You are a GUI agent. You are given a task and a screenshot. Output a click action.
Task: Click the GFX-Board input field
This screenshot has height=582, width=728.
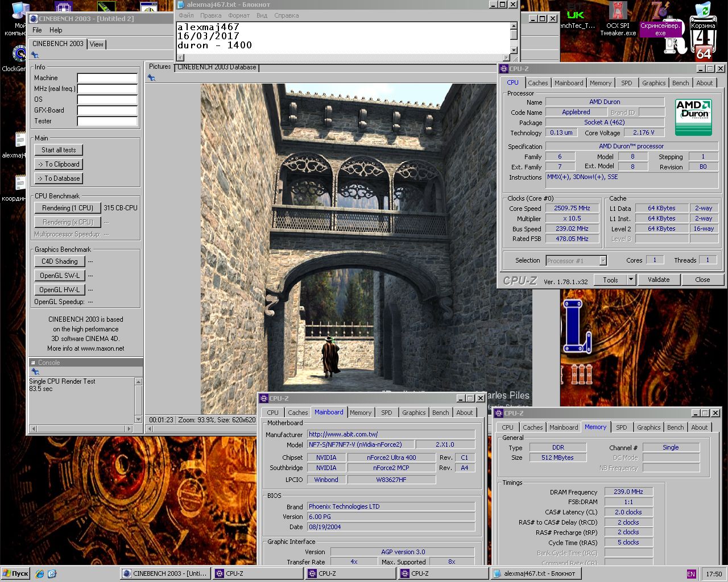click(107, 110)
